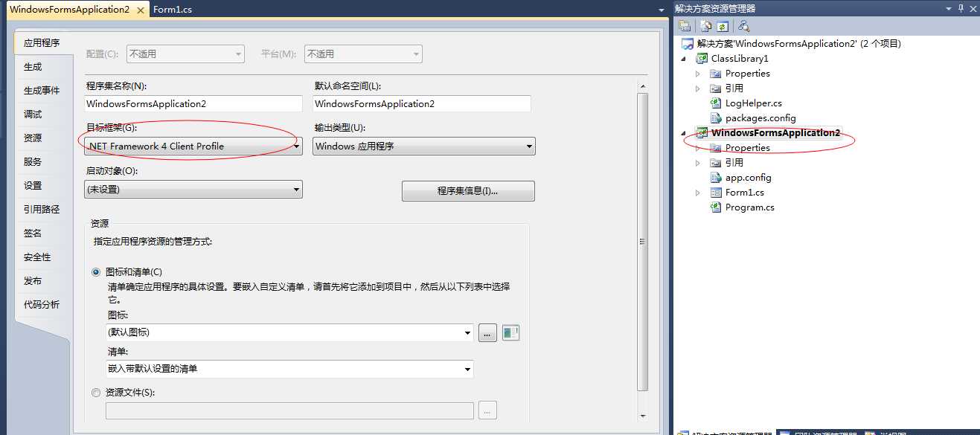Screen dimensions: 980x435
Task: Click the Refresh icon in Solution Explorer toolbar
Action: point(721,26)
